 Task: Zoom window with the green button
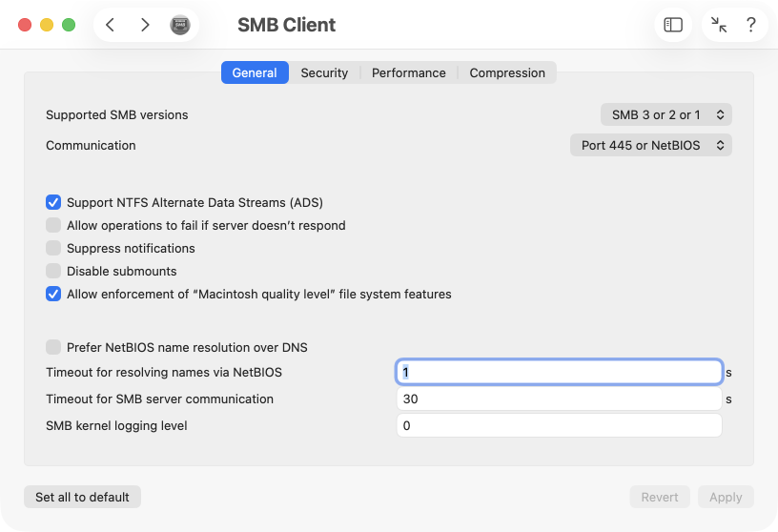click(69, 25)
